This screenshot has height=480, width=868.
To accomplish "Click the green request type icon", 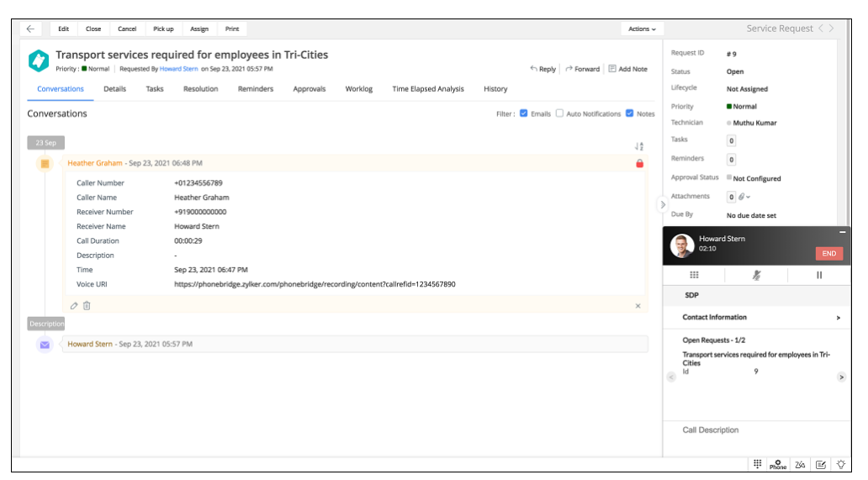I will point(39,61).
